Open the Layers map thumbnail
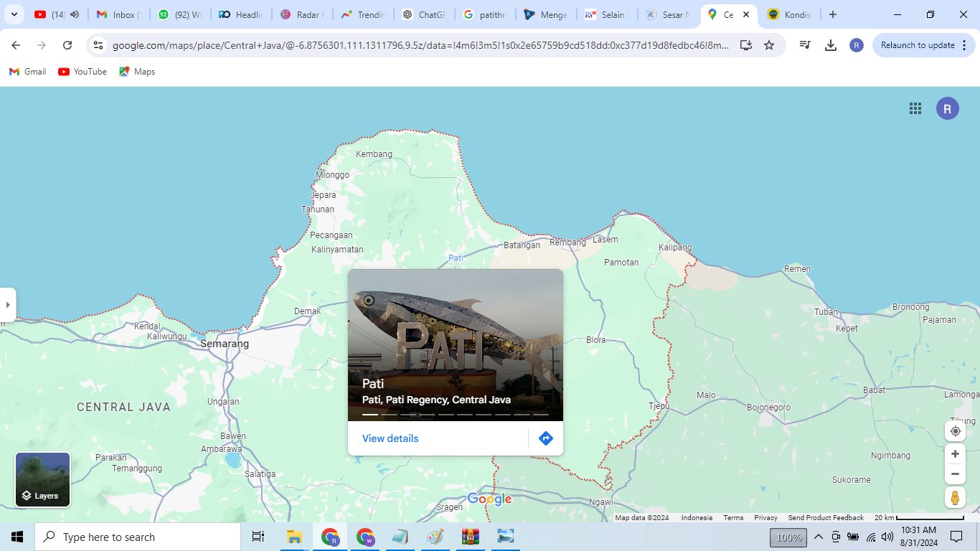The image size is (980, 551). (x=43, y=479)
